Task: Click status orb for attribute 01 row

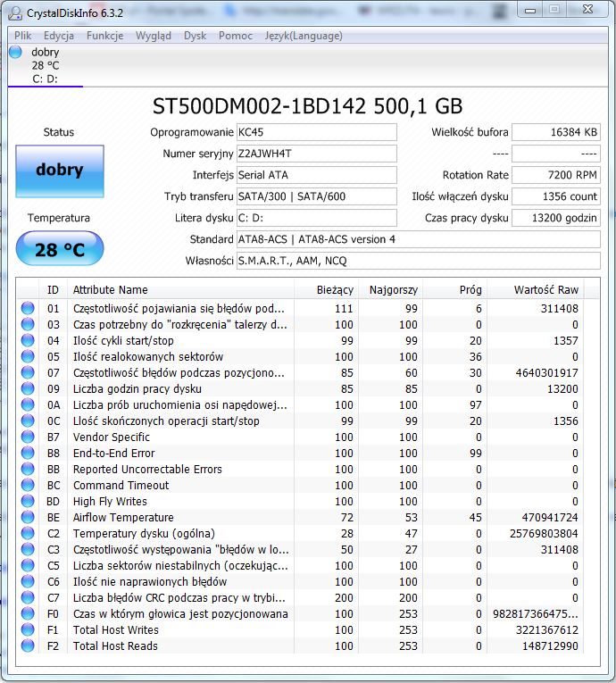Action: coord(28,308)
